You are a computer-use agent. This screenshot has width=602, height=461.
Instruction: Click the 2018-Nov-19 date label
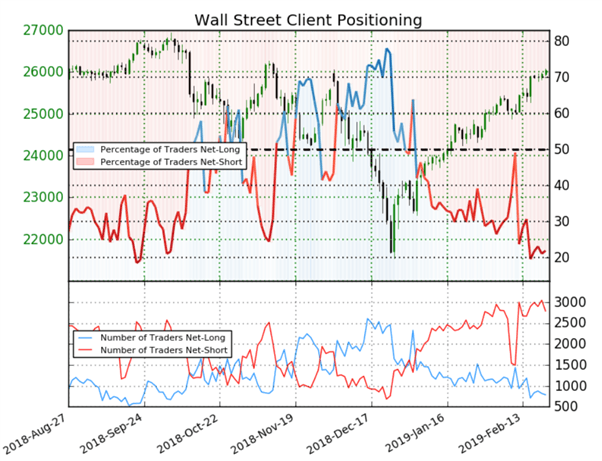point(262,435)
